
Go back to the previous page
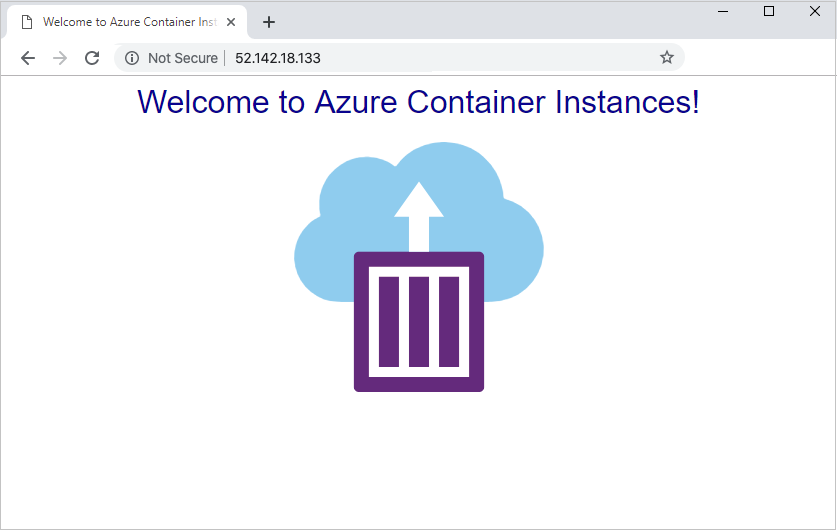click(28, 58)
